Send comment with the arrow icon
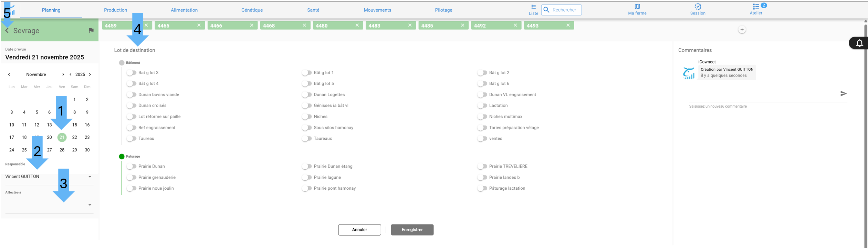Screen dimensions: 868x250 (843, 93)
